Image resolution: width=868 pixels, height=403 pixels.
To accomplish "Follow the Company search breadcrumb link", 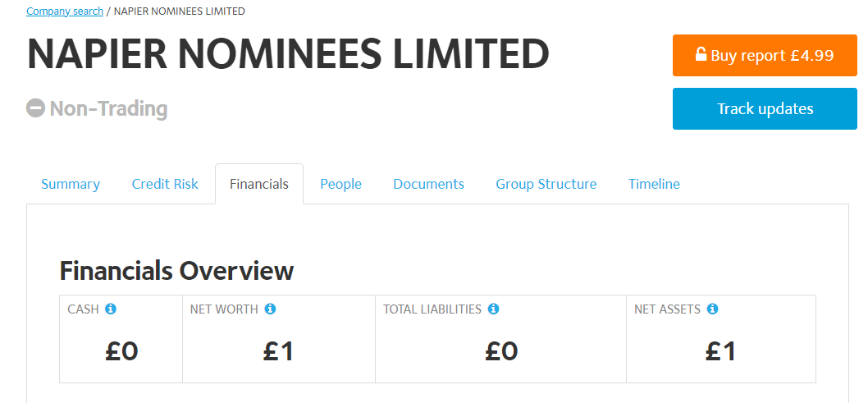I will (x=65, y=11).
